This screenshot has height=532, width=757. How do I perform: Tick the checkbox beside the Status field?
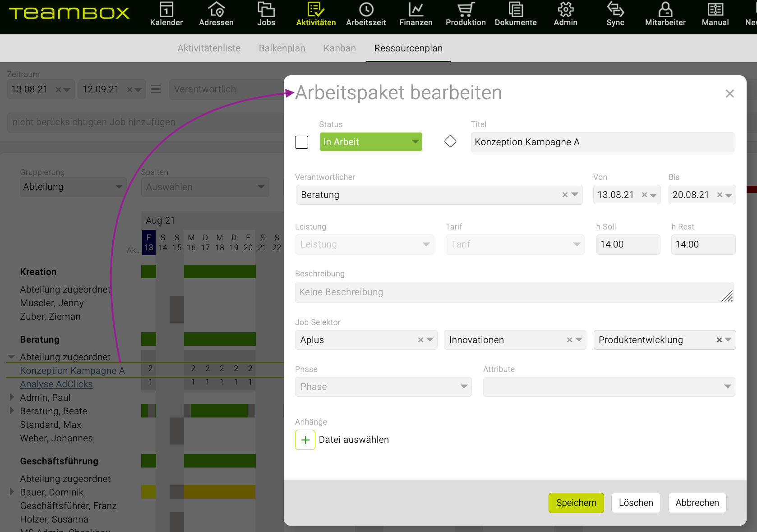click(x=301, y=142)
